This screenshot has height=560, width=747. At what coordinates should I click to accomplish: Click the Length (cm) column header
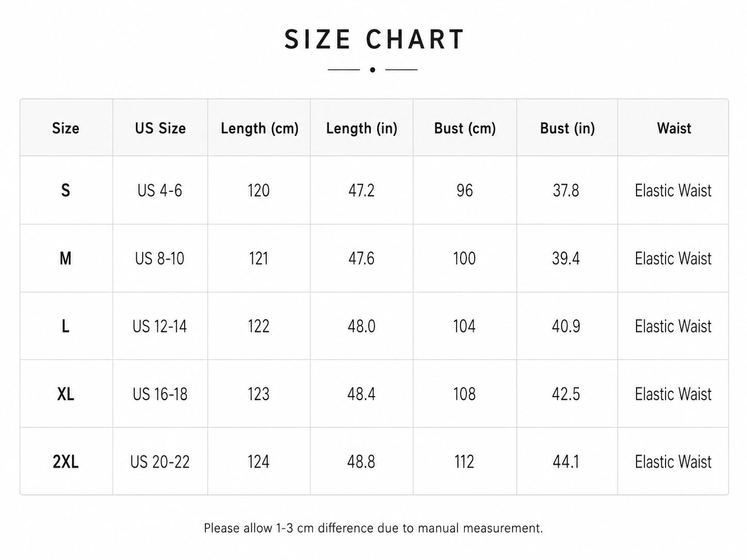click(x=259, y=128)
